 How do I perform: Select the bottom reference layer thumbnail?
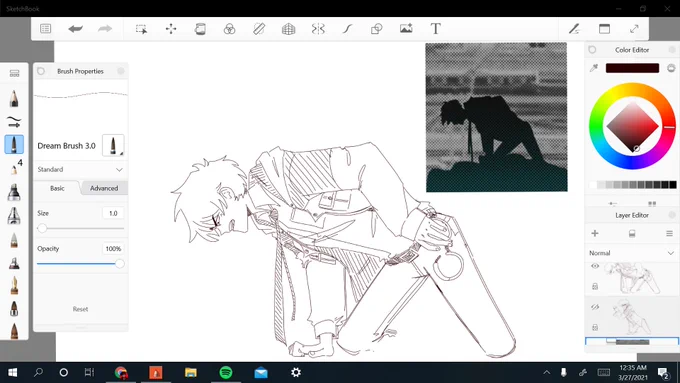632,342
